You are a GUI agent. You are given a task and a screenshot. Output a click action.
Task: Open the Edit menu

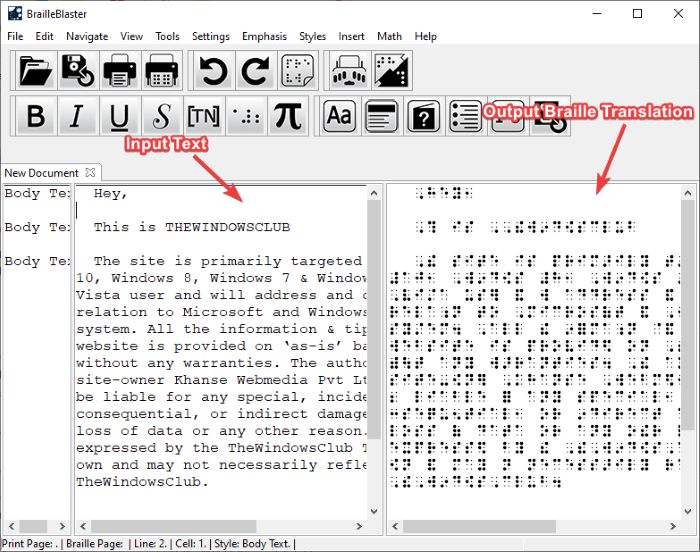[44, 36]
